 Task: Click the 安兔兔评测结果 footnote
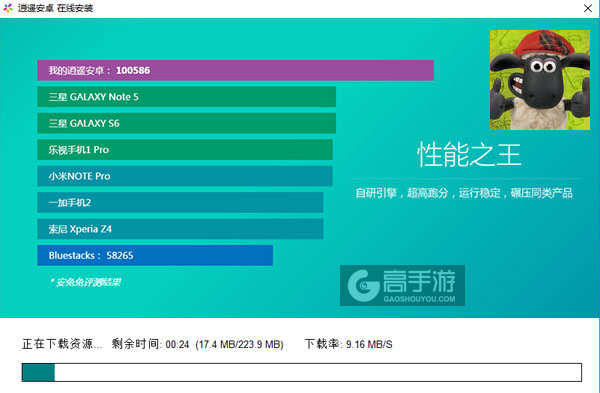click(x=85, y=282)
